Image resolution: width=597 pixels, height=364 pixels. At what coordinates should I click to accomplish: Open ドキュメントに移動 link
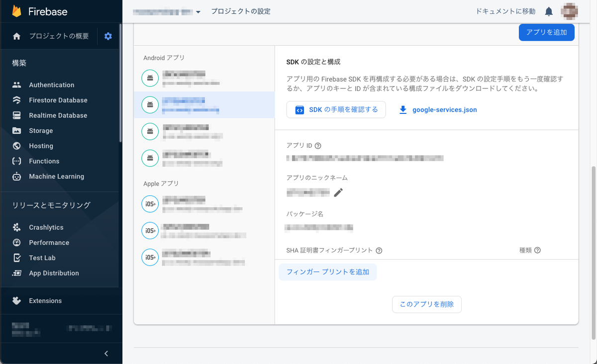coord(505,11)
